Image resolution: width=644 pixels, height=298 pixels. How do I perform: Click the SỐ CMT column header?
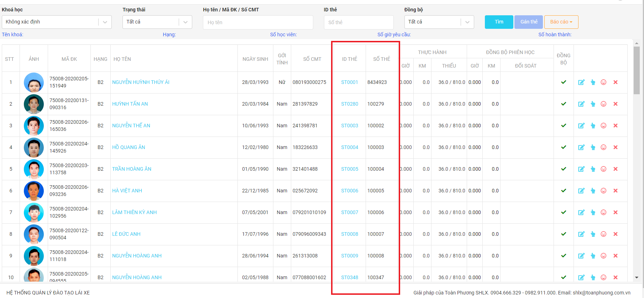click(x=312, y=59)
